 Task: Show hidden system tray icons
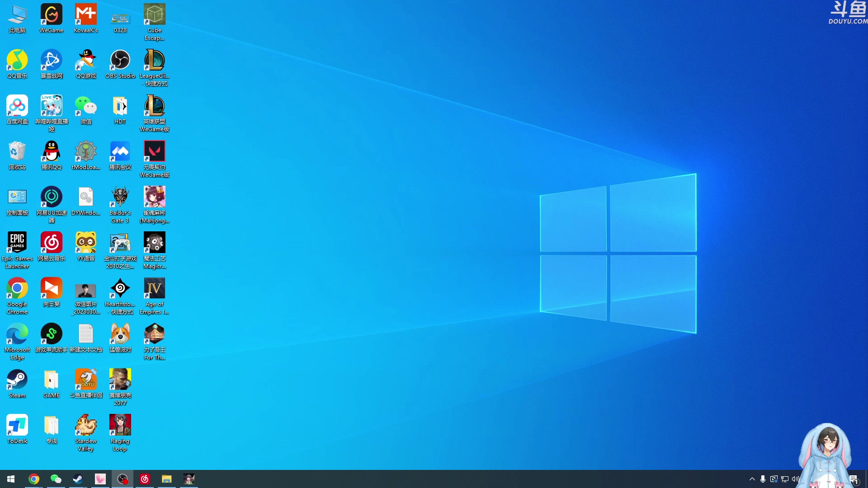(752, 479)
